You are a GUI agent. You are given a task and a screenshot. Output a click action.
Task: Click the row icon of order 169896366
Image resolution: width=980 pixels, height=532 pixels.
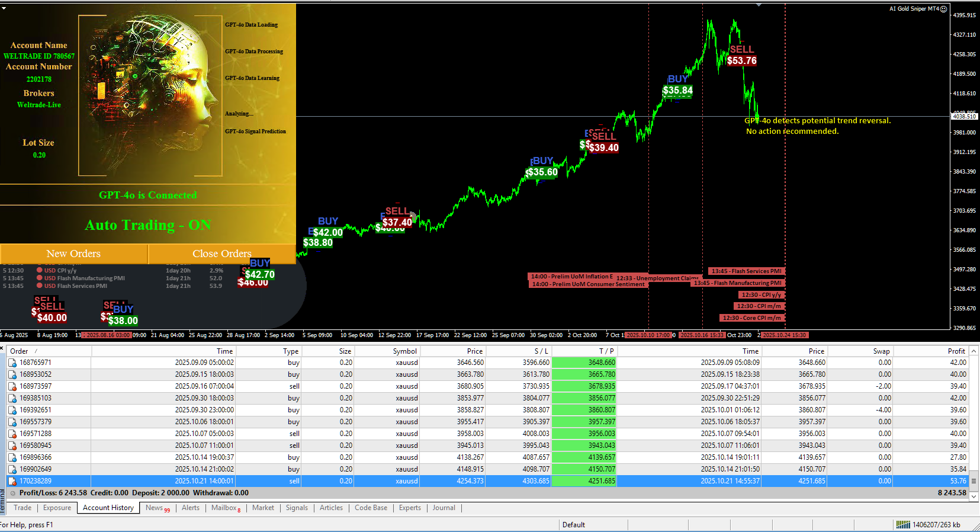click(x=12, y=457)
